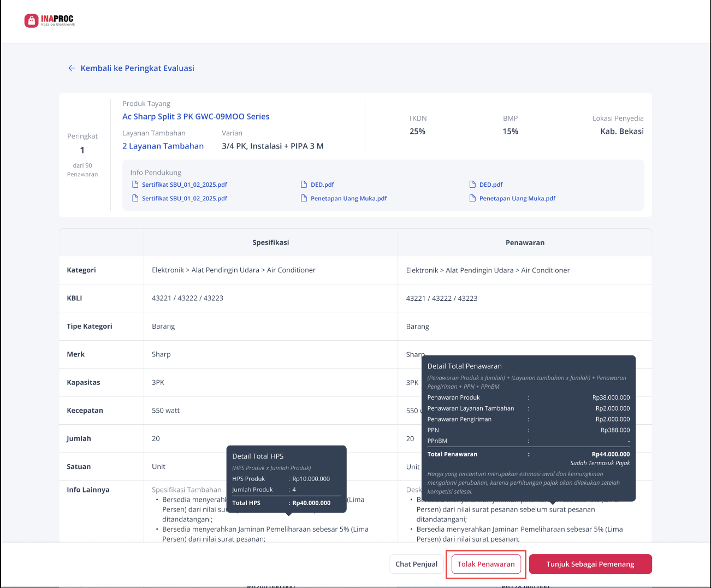The height and width of the screenshot is (588, 711).
Task: Click HPS Produk amount Rp10.000.000
Action: (x=311, y=479)
